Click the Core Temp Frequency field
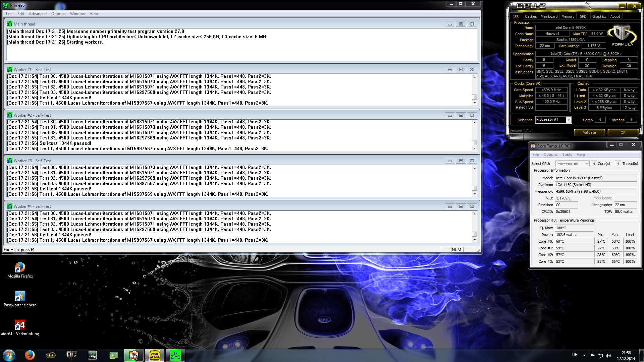The height and width of the screenshot is (362, 644). (596, 191)
